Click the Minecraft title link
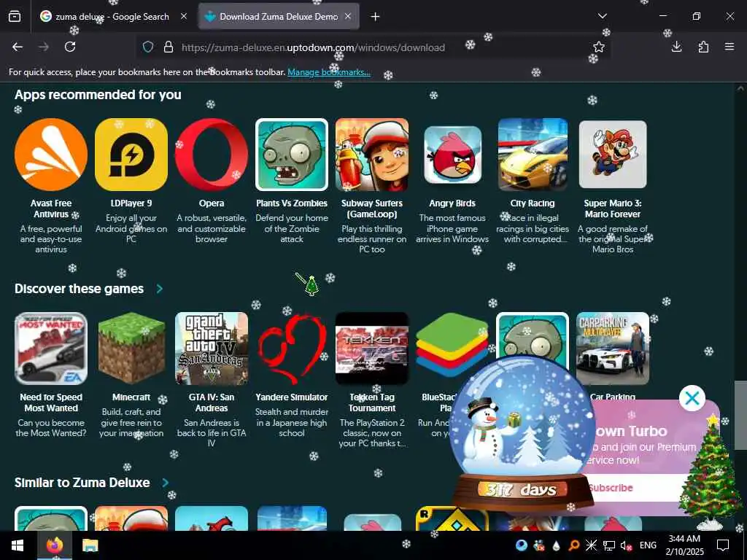 [131, 397]
